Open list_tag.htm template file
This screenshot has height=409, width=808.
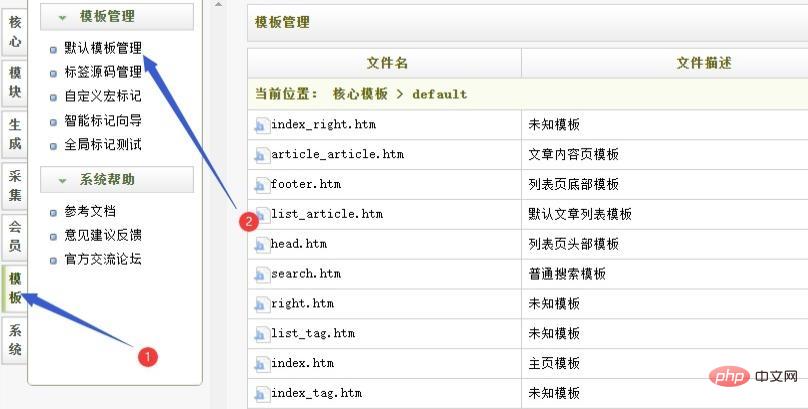(x=313, y=334)
